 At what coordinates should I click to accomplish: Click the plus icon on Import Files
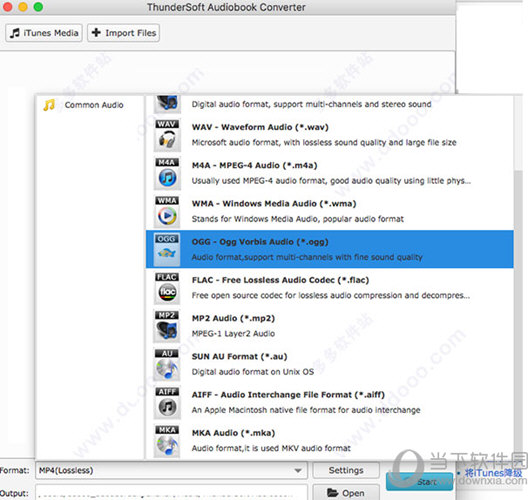pos(96,32)
